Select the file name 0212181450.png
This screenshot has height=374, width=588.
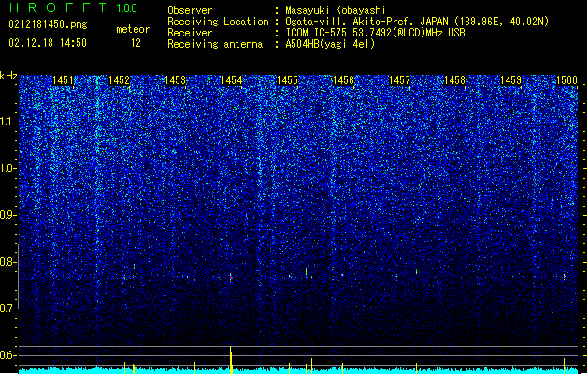click(48, 25)
